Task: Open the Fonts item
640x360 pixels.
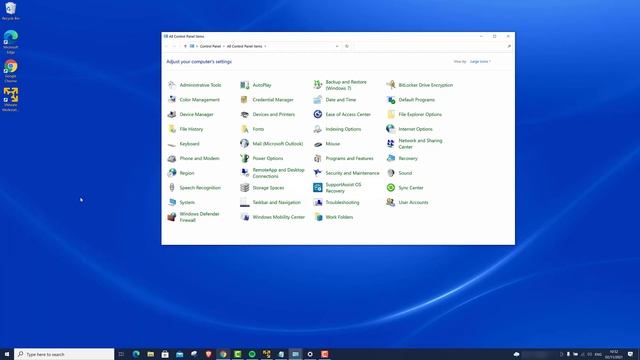Action: tap(252, 129)
